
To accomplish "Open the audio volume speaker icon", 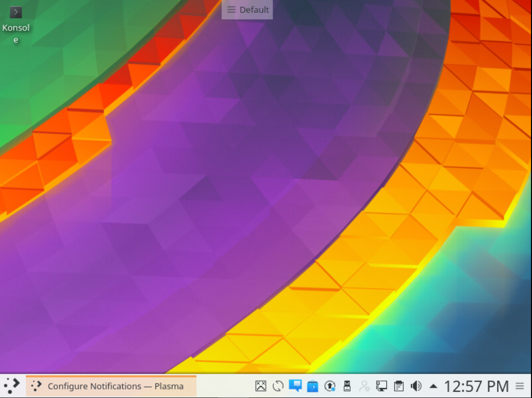I will (x=416, y=386).
